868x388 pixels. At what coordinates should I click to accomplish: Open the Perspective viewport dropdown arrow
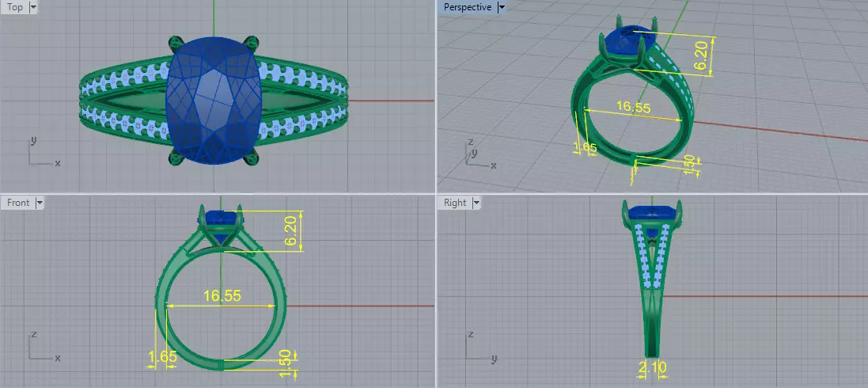tap(502, 7)
